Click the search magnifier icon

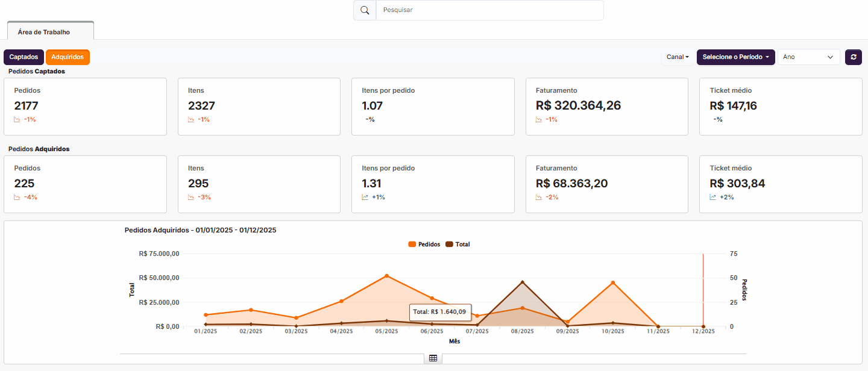pos(365,10)
